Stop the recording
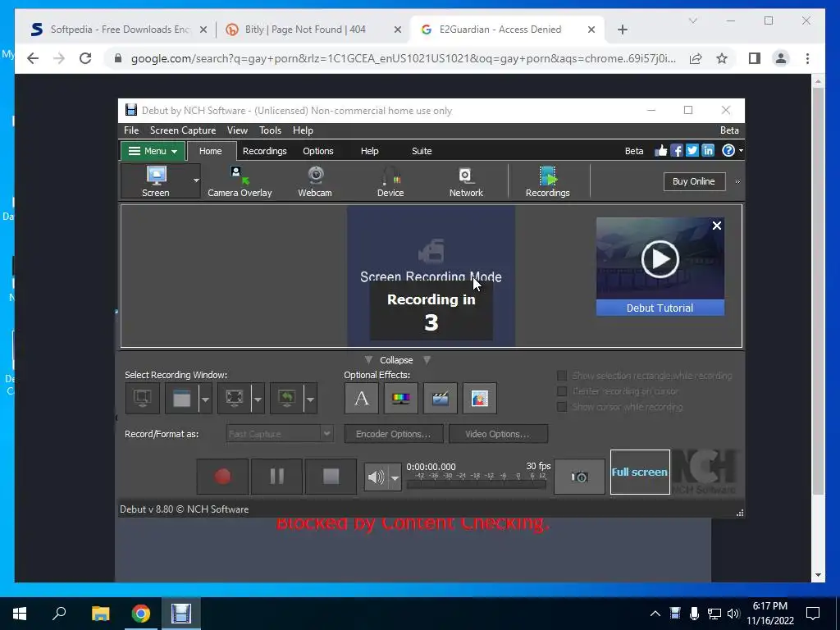This screenshot has width=840, height=630. coord(331,477)
